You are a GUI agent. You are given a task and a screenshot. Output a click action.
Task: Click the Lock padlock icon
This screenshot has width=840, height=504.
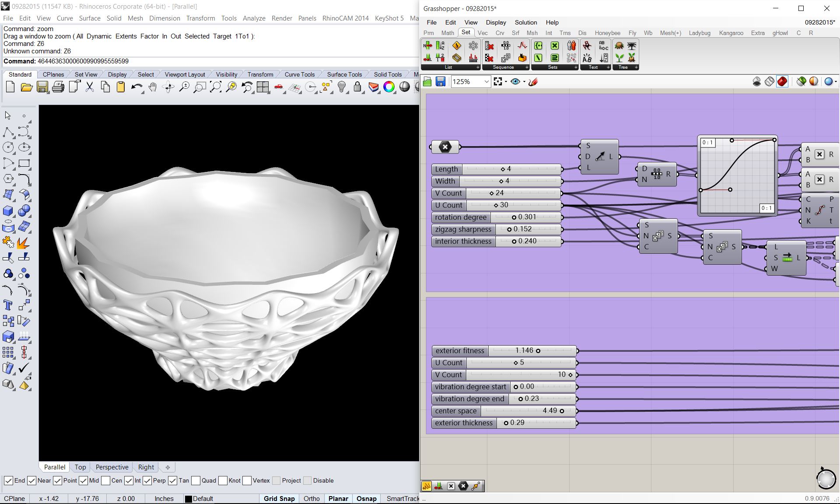click(357, 87)
